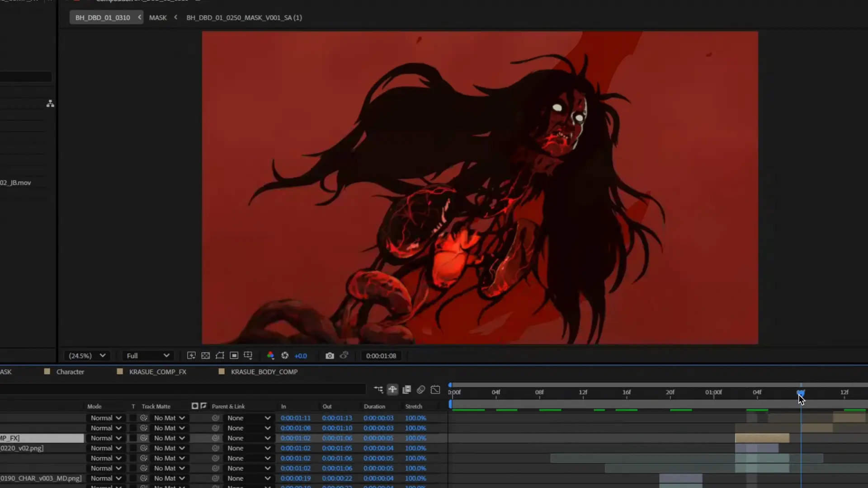Enable Frame Blending icon in timeline
The height and width of the screenshot is (488, 868).
point(406,389)
